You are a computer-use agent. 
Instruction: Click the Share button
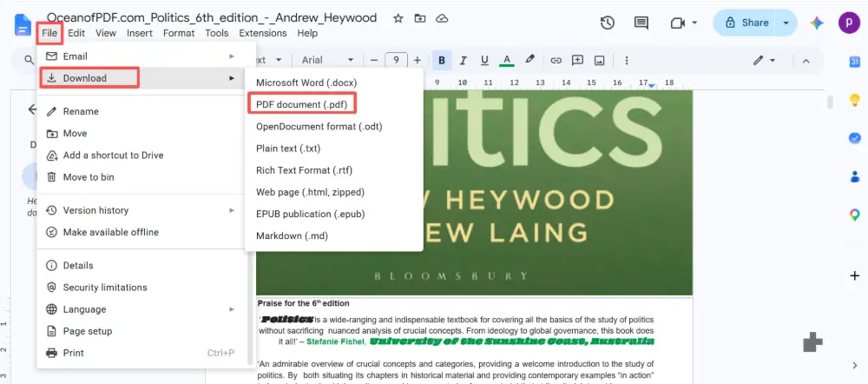(x=746, y=23)
